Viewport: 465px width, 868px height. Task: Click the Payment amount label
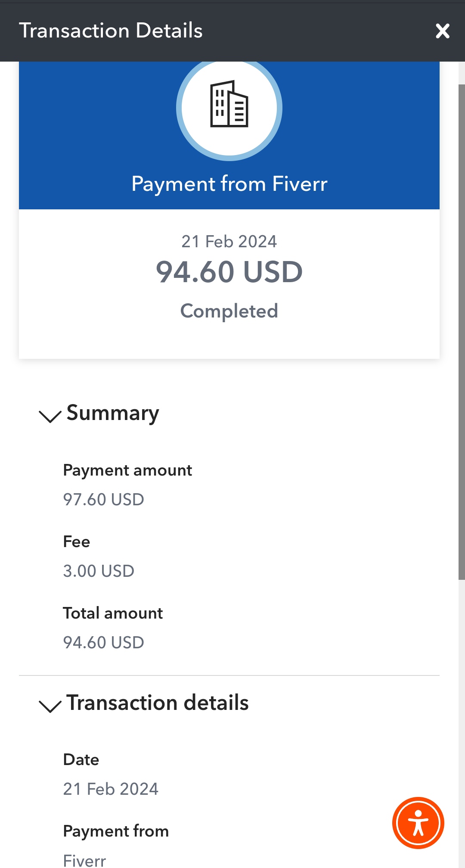pyautogui.click(x=127, y=470)
